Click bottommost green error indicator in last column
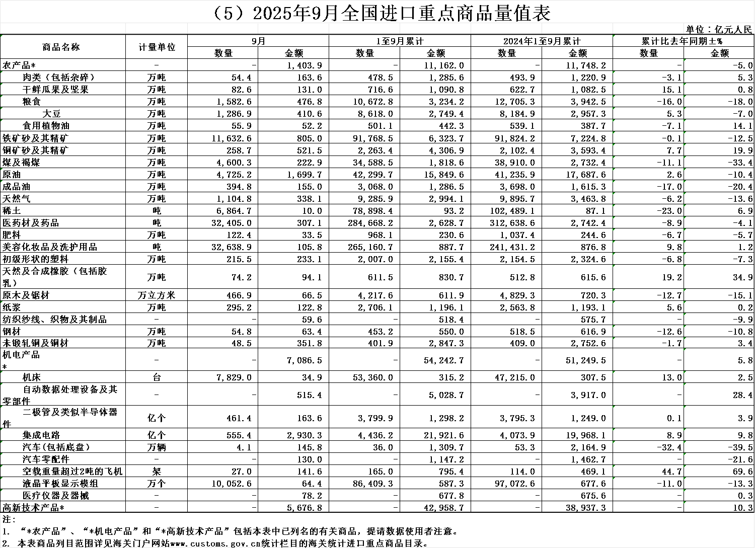This screenshot has height=548, width=756. click(685, 502)
